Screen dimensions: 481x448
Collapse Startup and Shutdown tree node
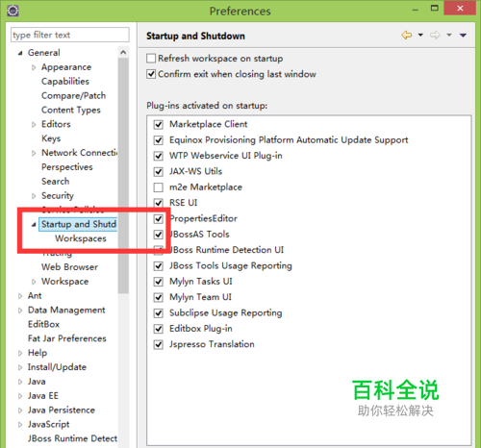point(34,225)
